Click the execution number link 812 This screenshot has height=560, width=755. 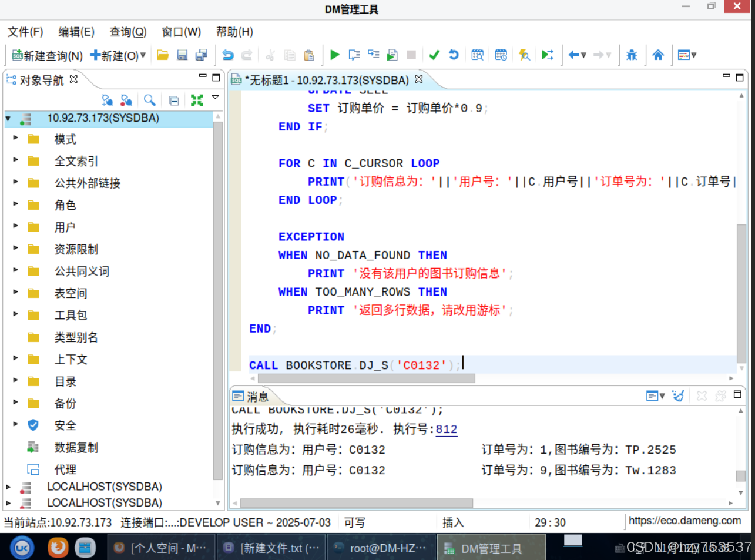click(x=447, y=430)
